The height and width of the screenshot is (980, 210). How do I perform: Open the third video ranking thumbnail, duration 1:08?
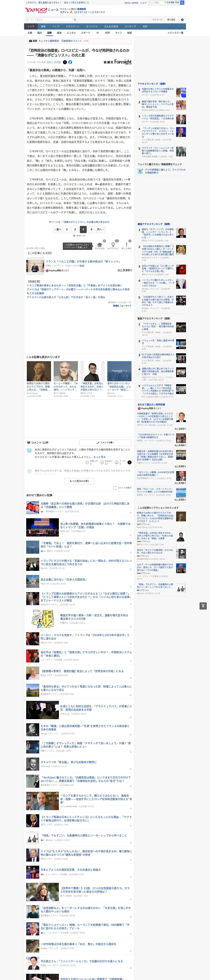point(181,358)
